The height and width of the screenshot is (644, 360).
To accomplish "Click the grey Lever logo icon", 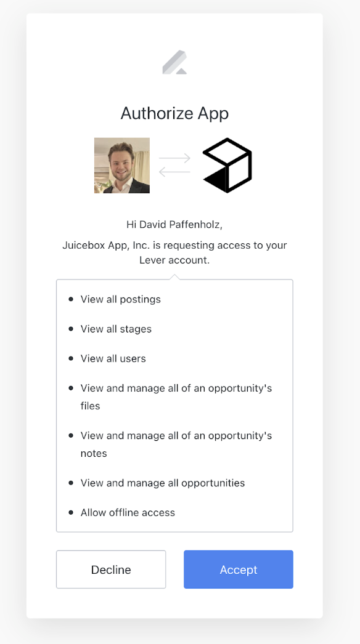I will (x=175, y=62).
